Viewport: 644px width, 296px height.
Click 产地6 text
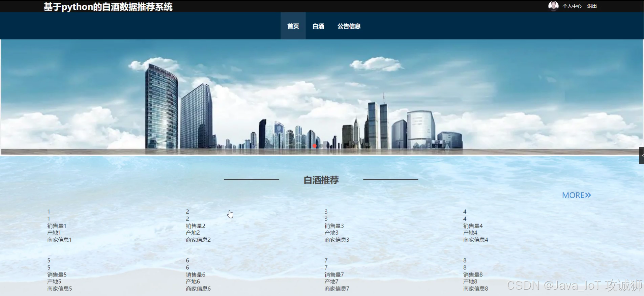pyautogui.click(x=193, y=281)
